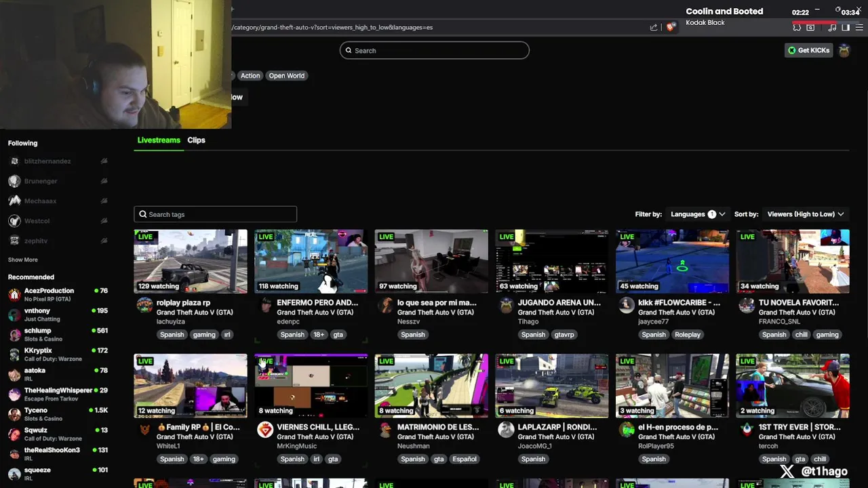The image size is (868, 488).
Task: Click RolPlayer95's channel avatar
Action: (627, 430)
